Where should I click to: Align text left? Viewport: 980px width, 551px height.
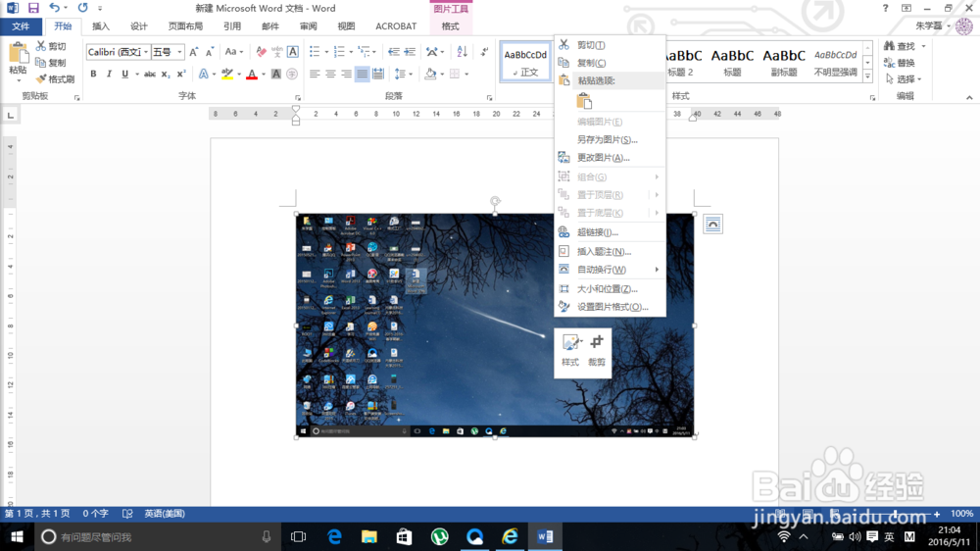(315, 74)
